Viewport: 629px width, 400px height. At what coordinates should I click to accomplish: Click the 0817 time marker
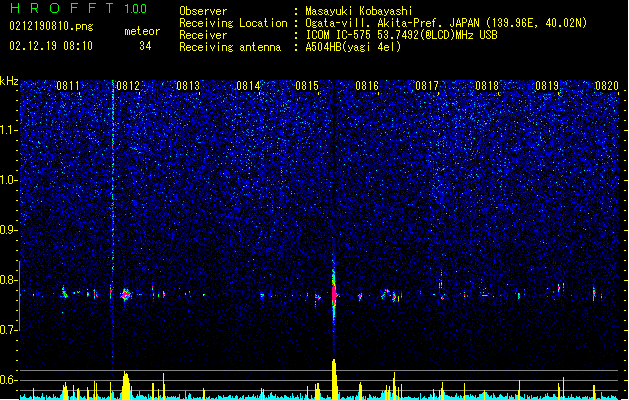click(x=427, y=86)
